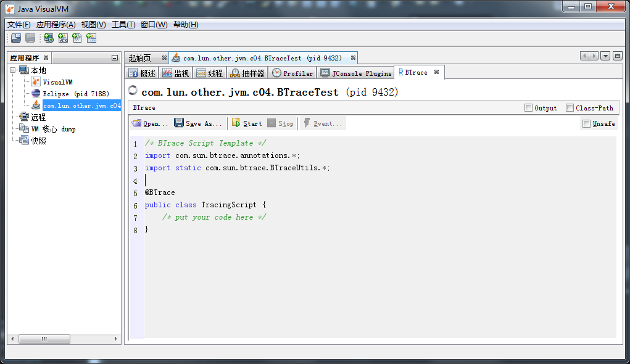The width and height of the screenshot is (630, 364).
Task: Start the BTrace script
Action: click(x=247, y=123)
